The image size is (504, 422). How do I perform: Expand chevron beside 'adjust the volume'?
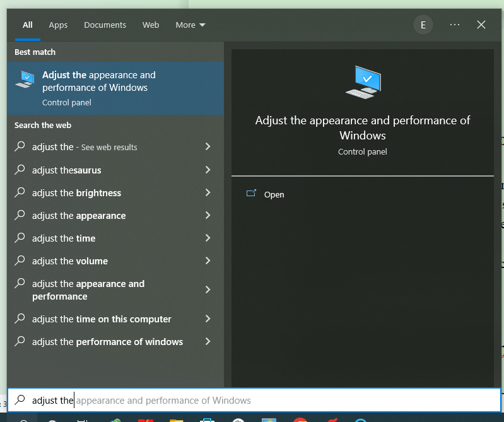coord(208,261)
